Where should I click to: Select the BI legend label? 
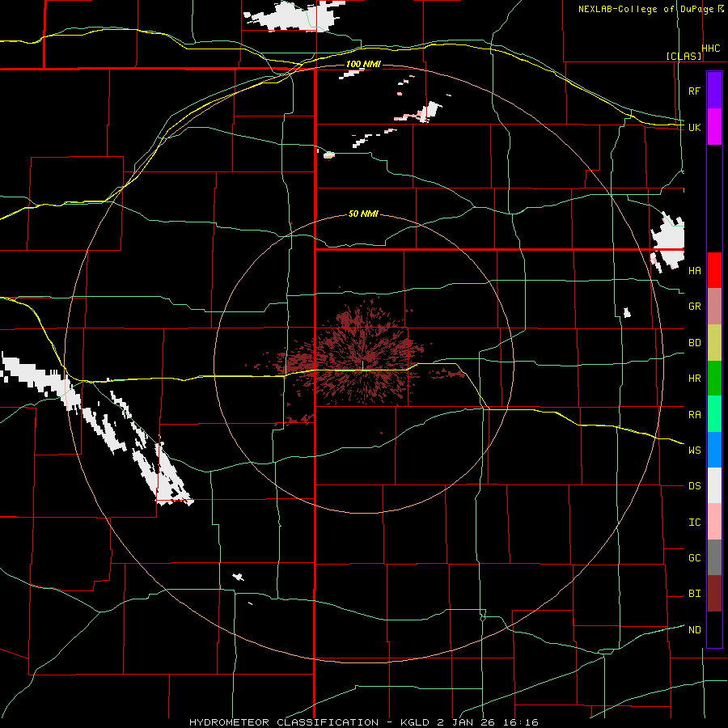(694, 594)
